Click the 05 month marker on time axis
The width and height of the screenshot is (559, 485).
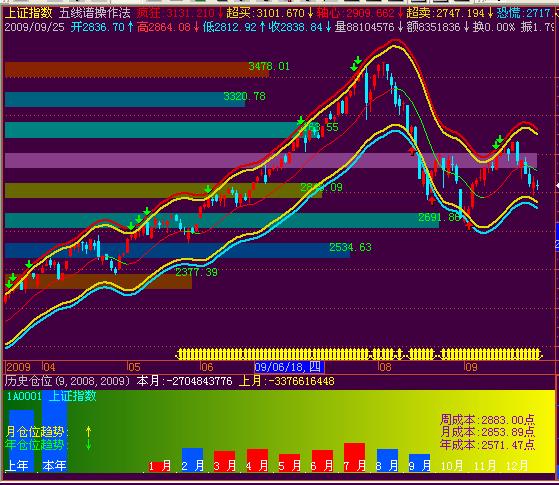[134, 367]
